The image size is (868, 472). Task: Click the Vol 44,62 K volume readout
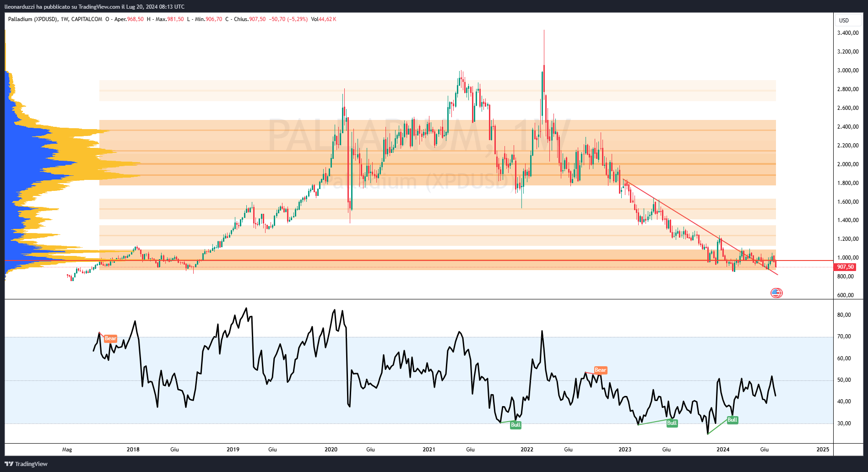(324, 19)
